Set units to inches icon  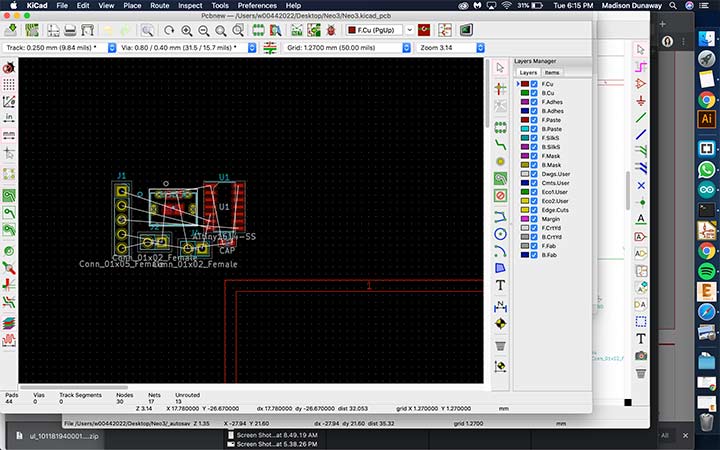click(x=9, y=118)
